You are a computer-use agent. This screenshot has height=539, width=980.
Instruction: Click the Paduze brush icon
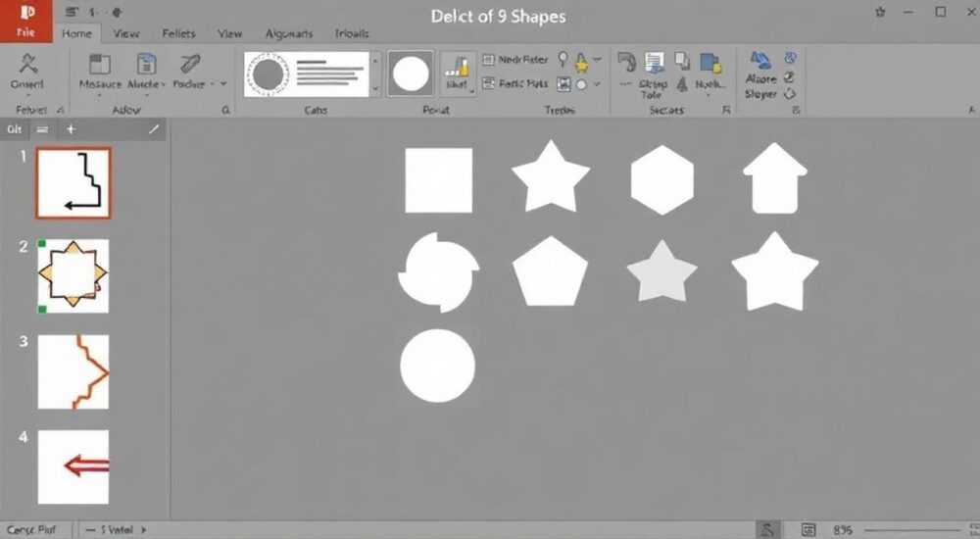[189, 64]
